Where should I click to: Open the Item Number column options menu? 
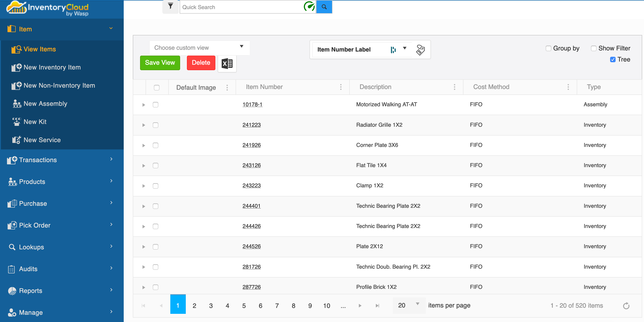(341, 87)
